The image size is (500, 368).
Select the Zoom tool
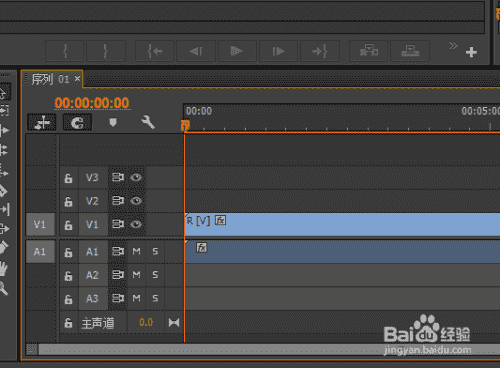[x=3, y=288]
